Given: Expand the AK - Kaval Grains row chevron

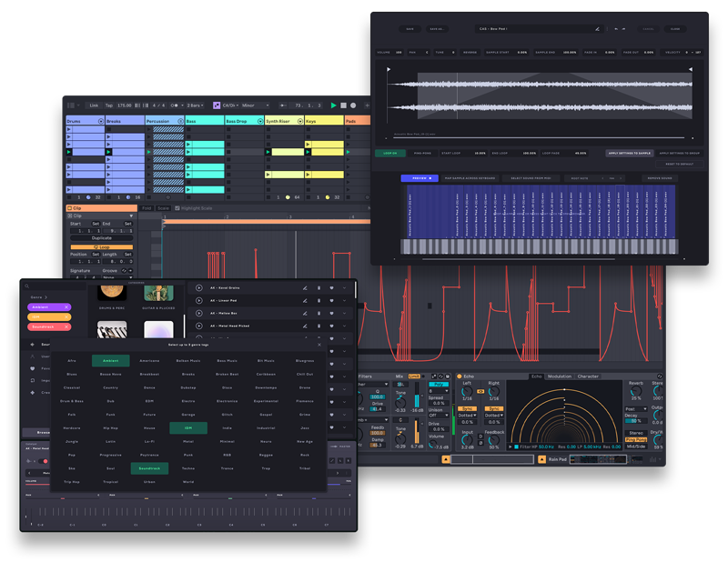Looking at the screenshot, I should tap(345, 288).
